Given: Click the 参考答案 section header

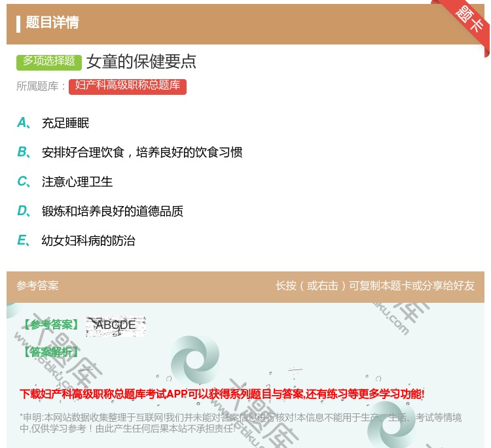Looking at the screenshot, I should pos(37,286).
